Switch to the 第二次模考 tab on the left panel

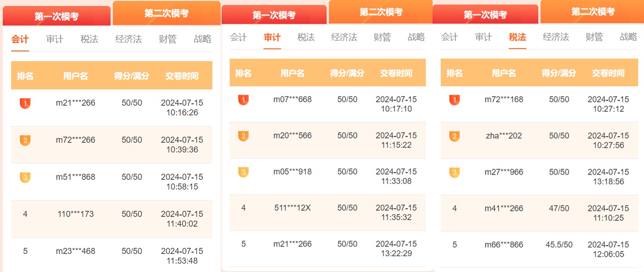[x=166, y=13]
